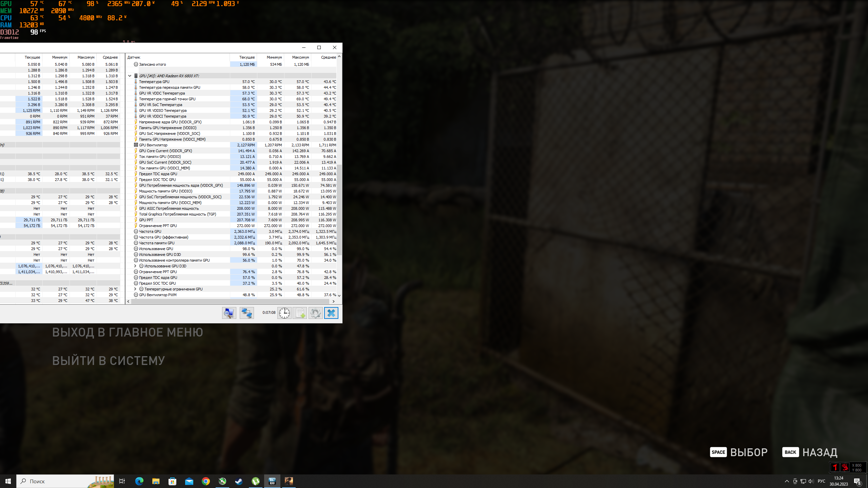Viewport: 868px width, 488px height.
Task: Click the monitor with magnifier icon
Action: click(229, 313)
